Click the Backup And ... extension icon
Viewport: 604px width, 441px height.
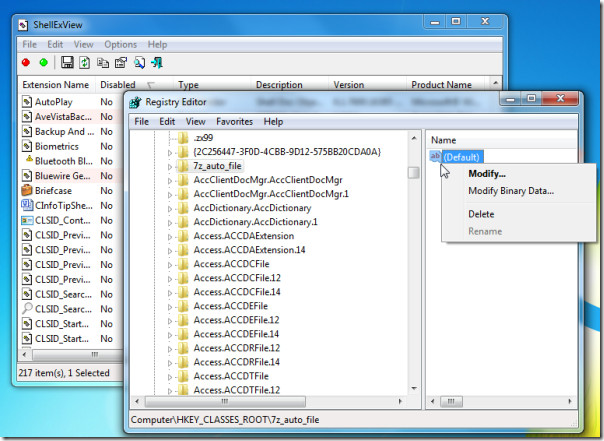pyautogui.click(x=27, y=132)
